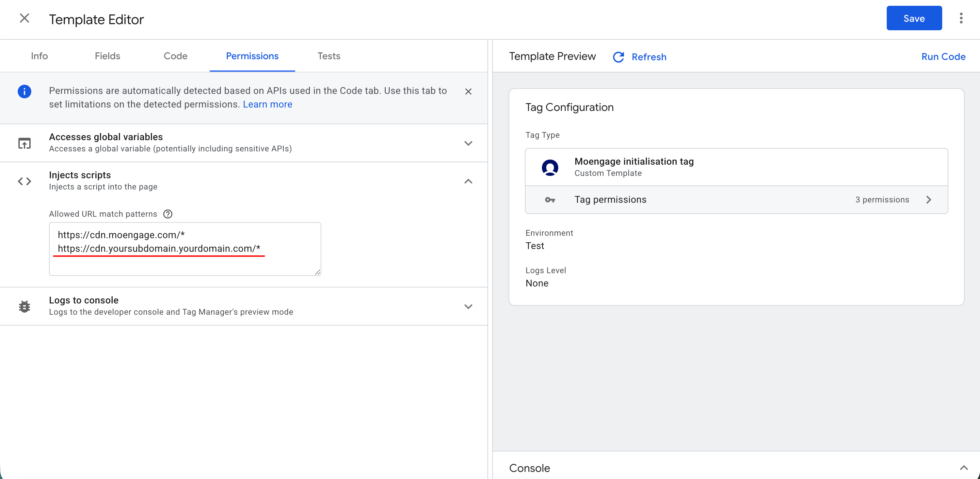Click the Tag Configuration heading
The width and height of the screenshot is (980, 479).
point(569,108)
